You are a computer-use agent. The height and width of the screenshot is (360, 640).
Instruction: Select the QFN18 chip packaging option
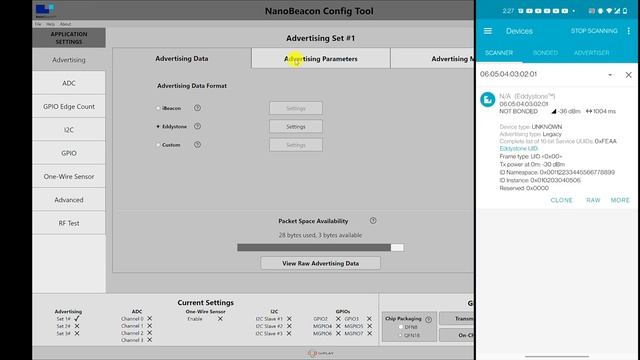coord(401,335)
